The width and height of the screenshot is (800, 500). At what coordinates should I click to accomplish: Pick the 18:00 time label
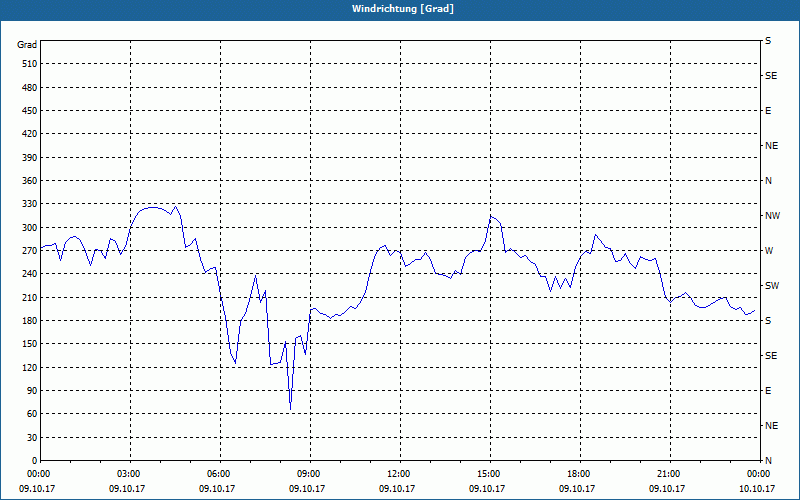(577, 474)
